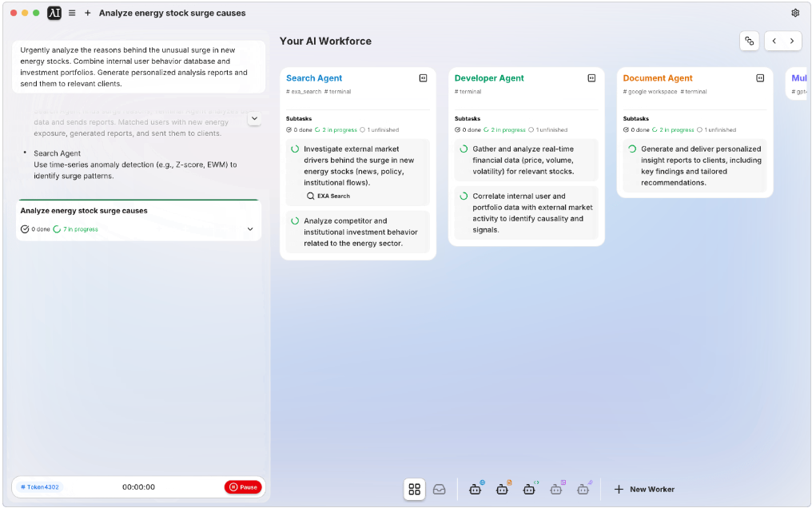Click the google workspace tag under Document Agent

tap(650, 92)
